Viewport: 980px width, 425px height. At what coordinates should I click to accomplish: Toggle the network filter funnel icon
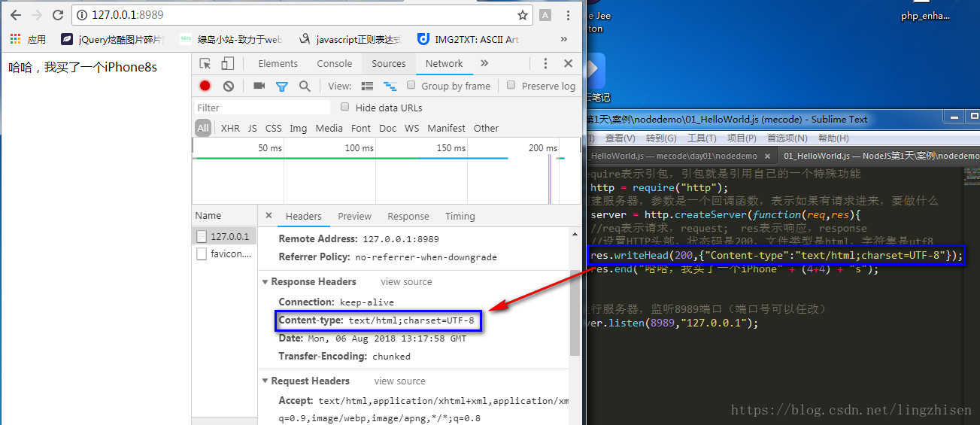tap(282, 87)
